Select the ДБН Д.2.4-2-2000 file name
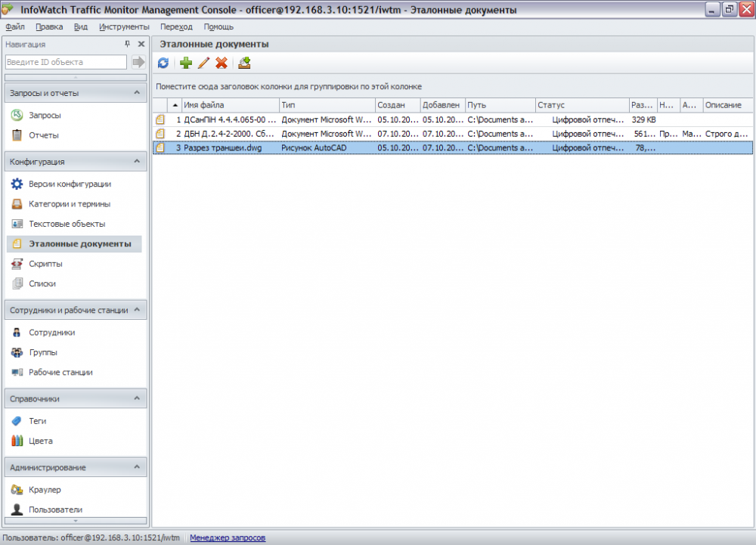 (x=229, y=134)
